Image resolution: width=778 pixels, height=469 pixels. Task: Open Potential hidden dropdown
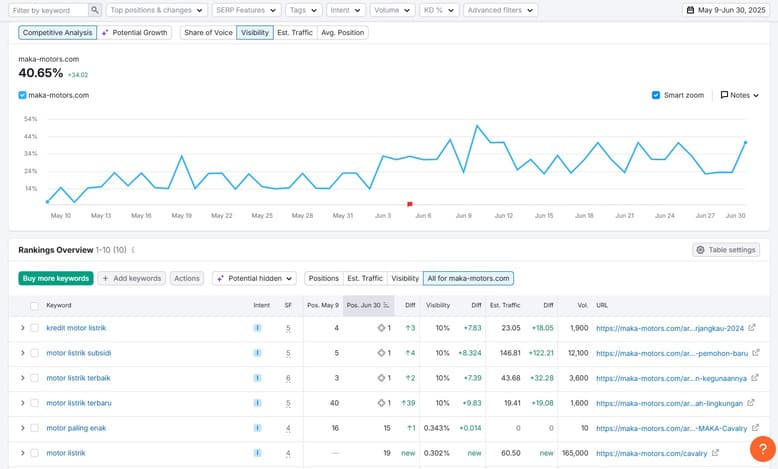point(255,278)
